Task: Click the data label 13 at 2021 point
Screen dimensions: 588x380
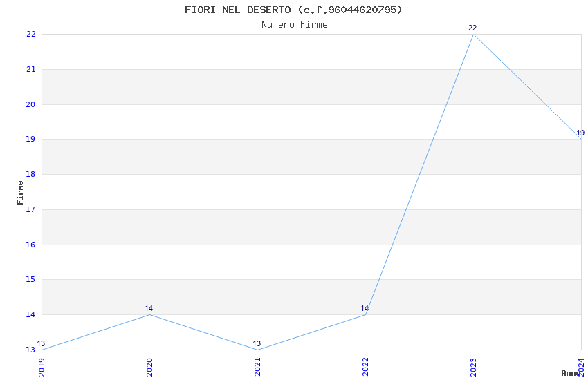Action: 257,343
